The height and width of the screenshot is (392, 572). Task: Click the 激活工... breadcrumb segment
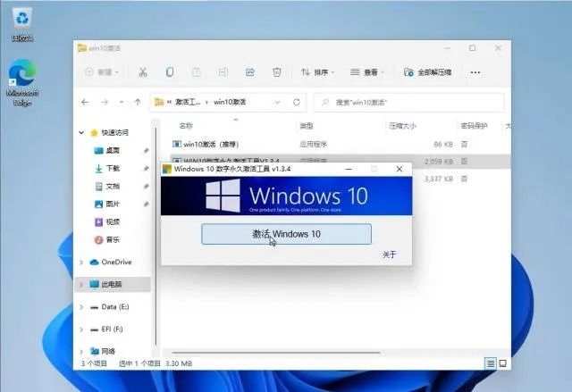click(188, 102)
